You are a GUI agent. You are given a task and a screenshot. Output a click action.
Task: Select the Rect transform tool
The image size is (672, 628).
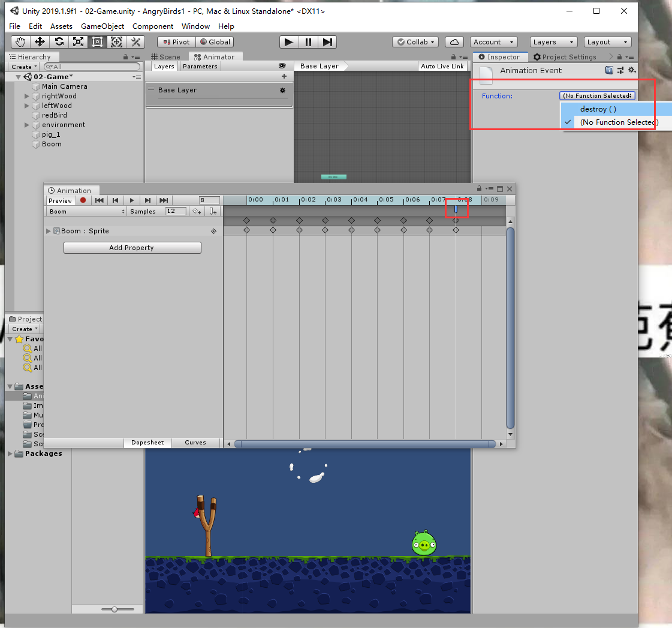pyautogui.click(x=97, y=41)
